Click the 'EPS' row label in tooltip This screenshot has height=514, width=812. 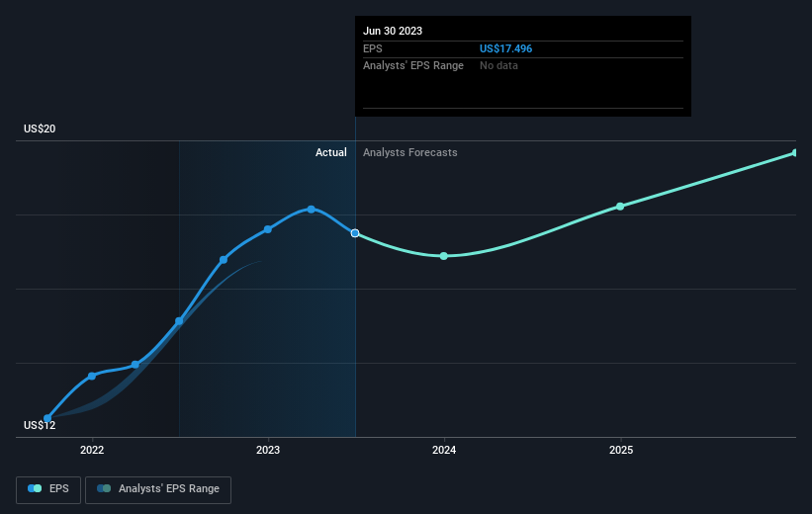point(372,48)
